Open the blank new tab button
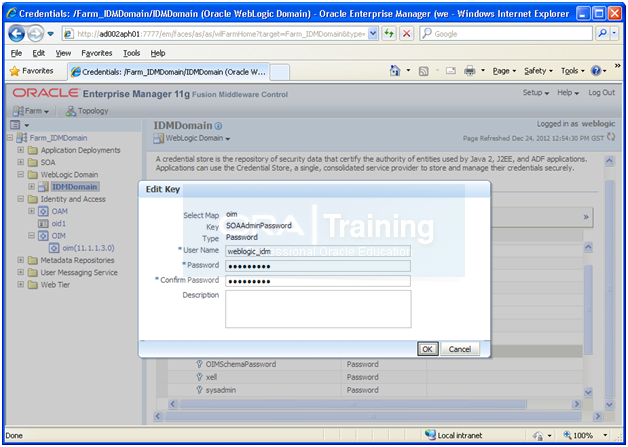Image resolution: width=628 pixels, height=447 pixels. [280, 72]
